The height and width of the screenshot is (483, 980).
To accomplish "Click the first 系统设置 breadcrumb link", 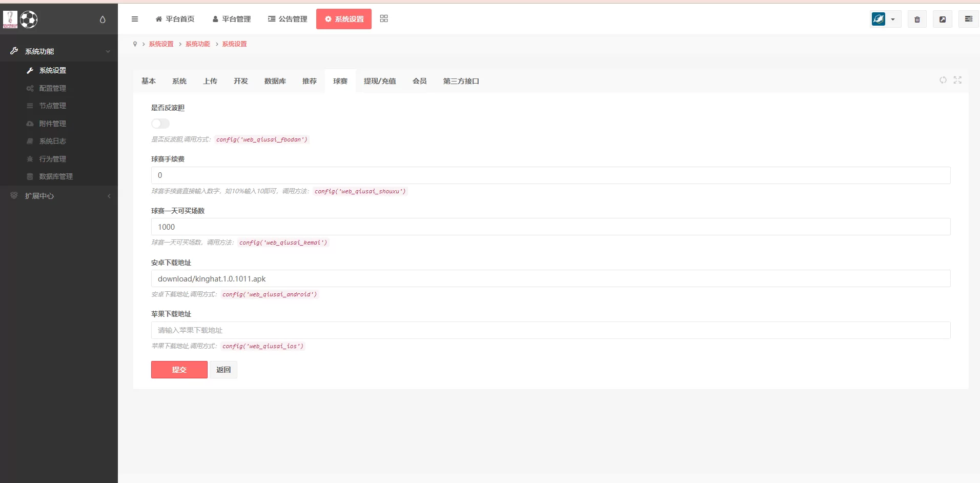I will 161,44.
